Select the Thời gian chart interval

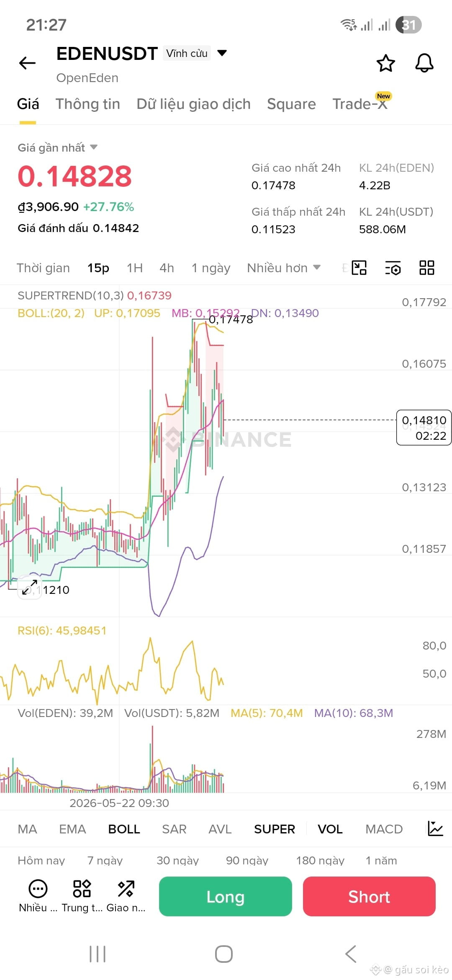43,268
